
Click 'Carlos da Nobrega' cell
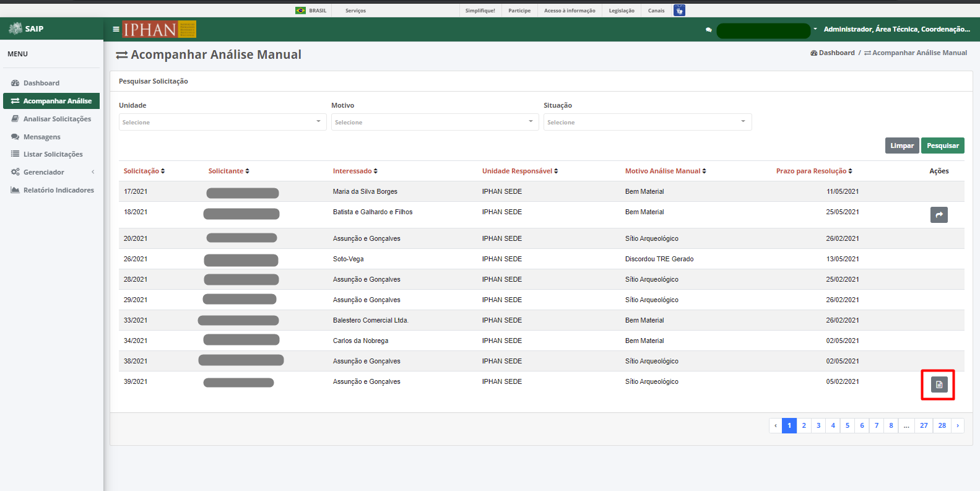click(x=361, y=341)
